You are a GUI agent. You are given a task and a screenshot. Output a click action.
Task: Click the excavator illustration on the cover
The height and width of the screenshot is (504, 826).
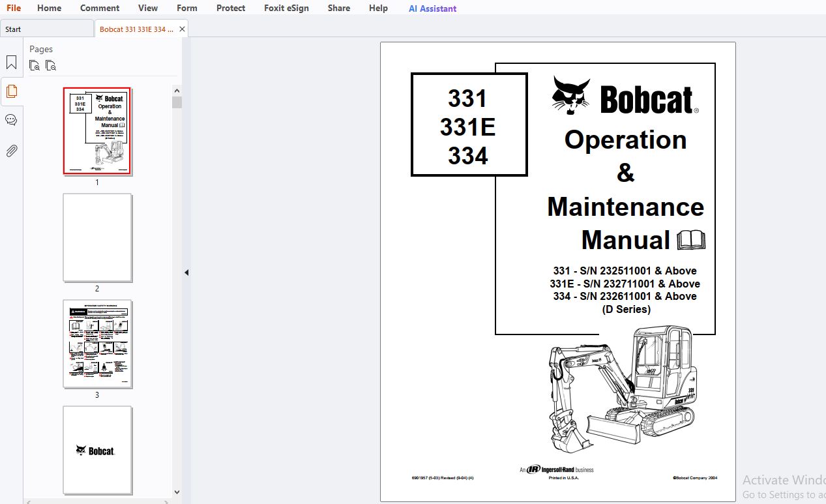[623, 389]
